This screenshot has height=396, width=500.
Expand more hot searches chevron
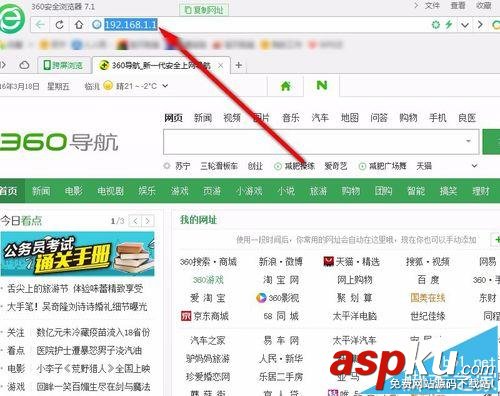(474, 166)
